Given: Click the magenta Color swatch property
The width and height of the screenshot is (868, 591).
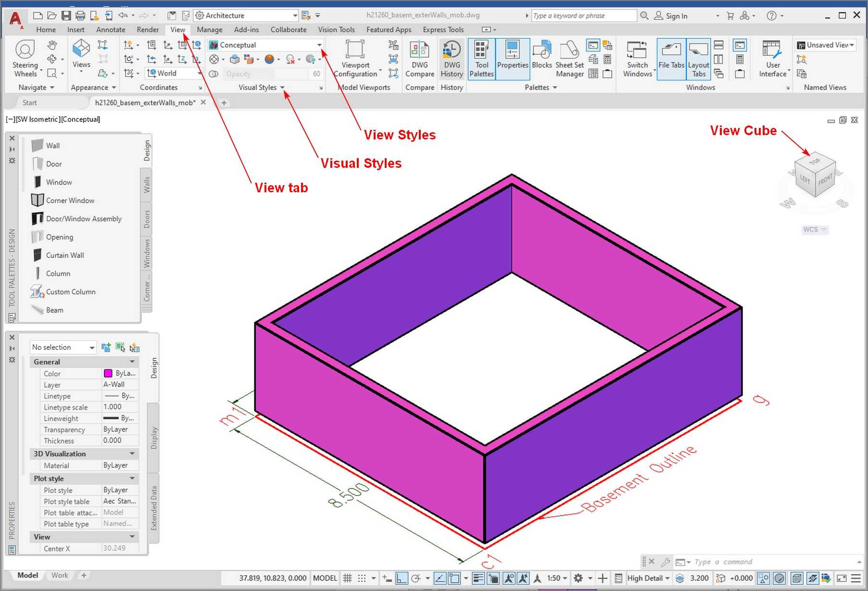Looking at the screenshot, I should (108, 373).
